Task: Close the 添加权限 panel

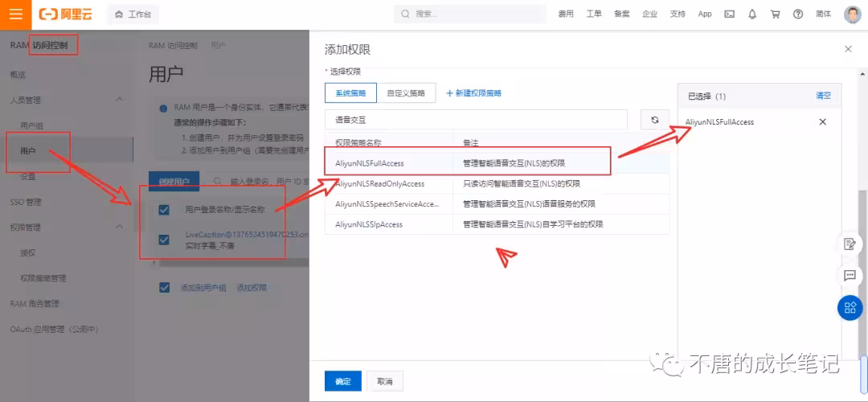Action: 848,49
